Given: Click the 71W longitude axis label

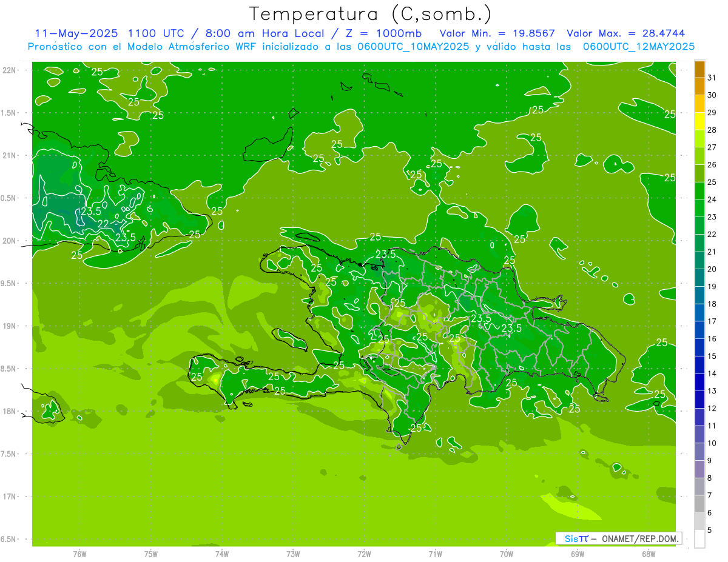Looking at the screenshot, I should click(x=435, y=554).
